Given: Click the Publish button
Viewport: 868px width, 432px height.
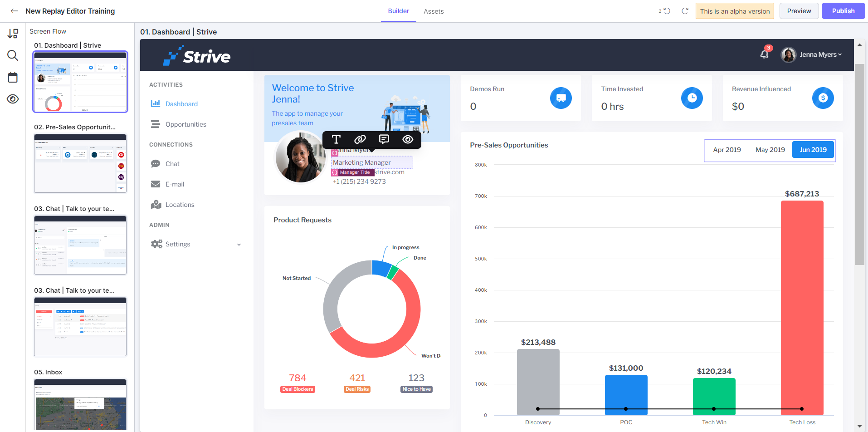Looking at the screenshot, I should pos(844,11).
